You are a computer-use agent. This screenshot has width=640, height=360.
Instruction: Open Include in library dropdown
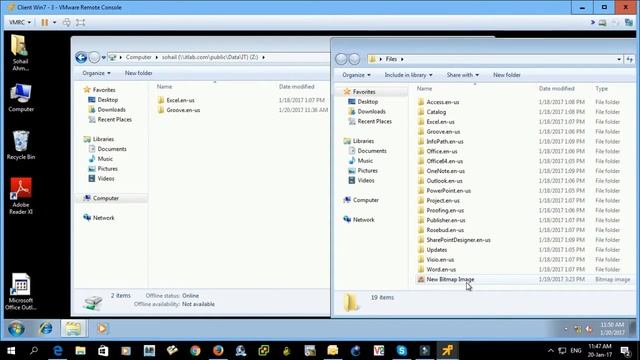[408, 75]
